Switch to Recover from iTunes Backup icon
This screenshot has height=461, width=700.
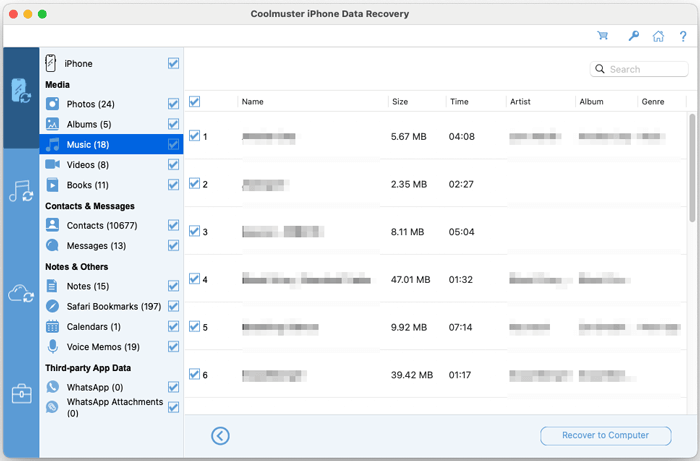(21, 191)
